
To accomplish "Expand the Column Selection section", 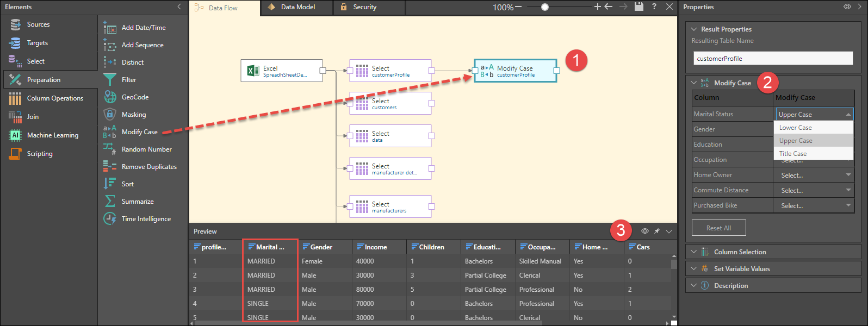I will (x=740, y=252).
